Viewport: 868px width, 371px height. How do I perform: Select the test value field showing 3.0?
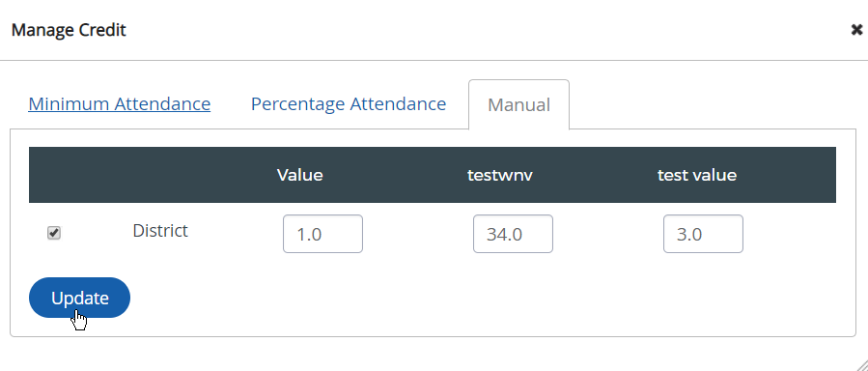tap(703, 234)
